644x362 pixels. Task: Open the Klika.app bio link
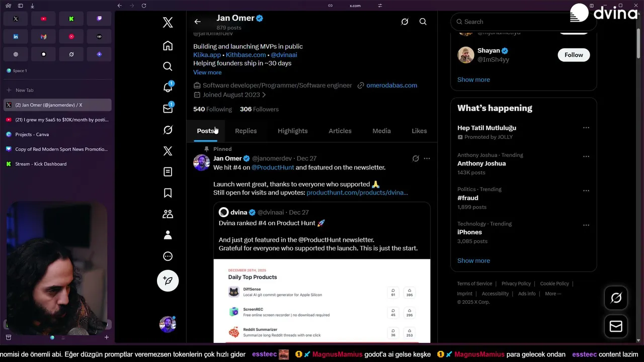point(207,55)
